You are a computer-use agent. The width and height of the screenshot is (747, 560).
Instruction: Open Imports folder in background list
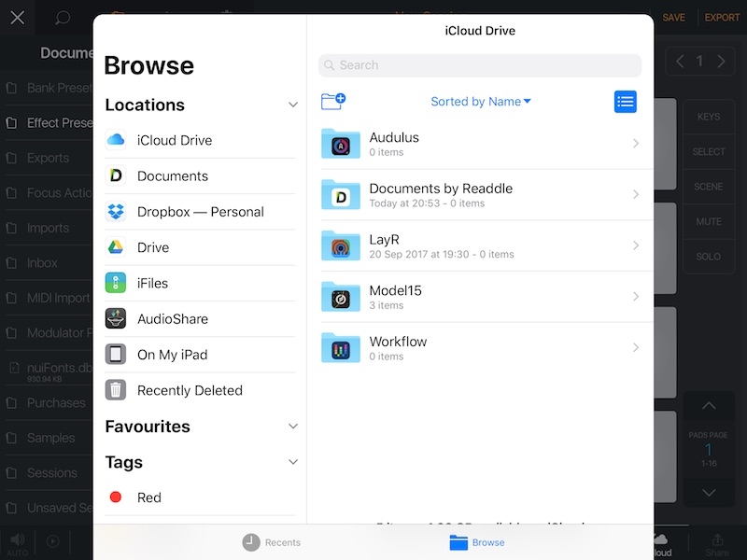pyautogui.click(x=49, y=228)
